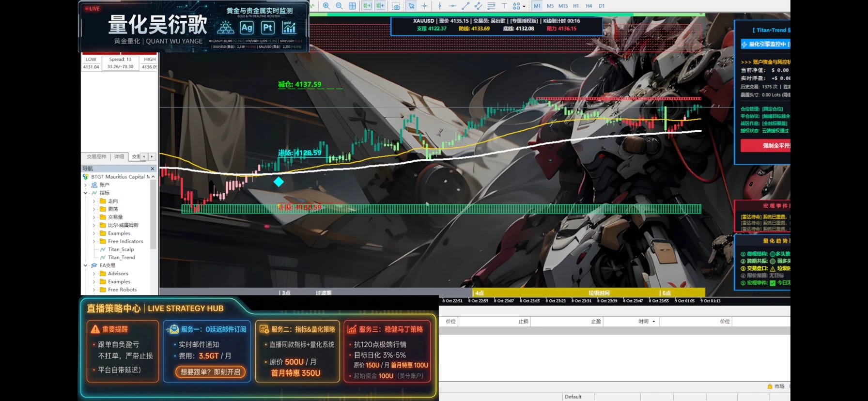The width and height of the screenshot is (868, 401).
Task: Select the arrow cursor tool
Action: [411, 6]
